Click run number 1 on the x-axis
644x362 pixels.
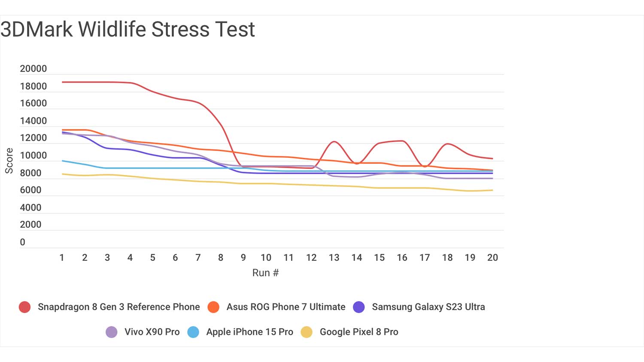point(62,258)
